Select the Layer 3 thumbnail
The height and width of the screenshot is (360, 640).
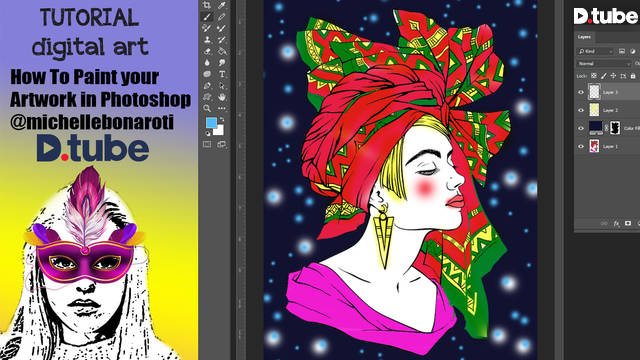594,92
